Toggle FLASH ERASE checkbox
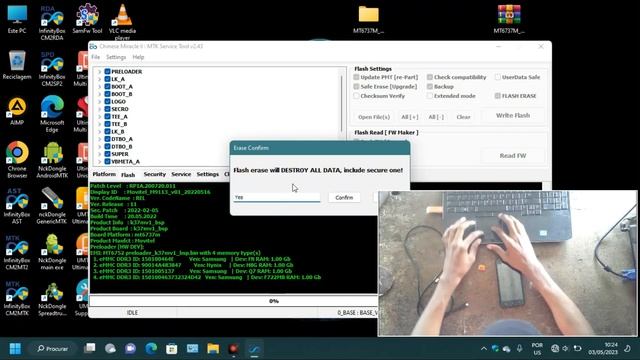Screen dimensions: 640x360 (498, 96)
